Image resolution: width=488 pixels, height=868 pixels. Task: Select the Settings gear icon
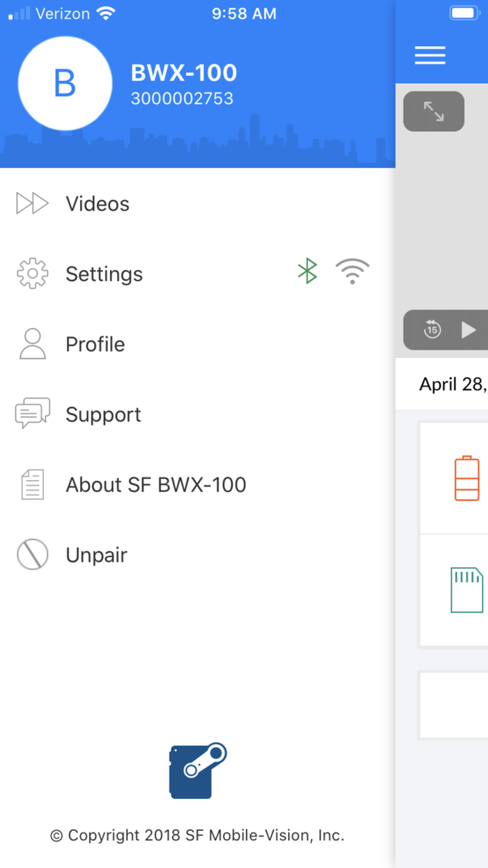pyautogui.click(x=32, y=274)
